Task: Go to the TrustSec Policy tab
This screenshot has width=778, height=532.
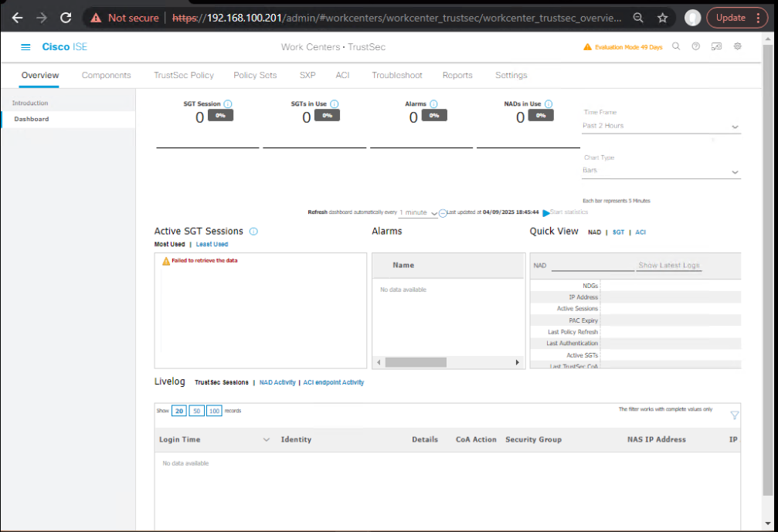Action: pyautogui.click(x=184, y=76)
